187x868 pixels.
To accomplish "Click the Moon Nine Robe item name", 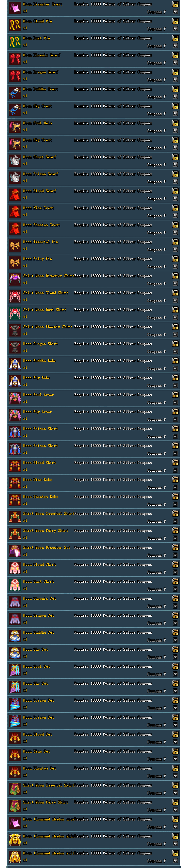I will 37,480.
